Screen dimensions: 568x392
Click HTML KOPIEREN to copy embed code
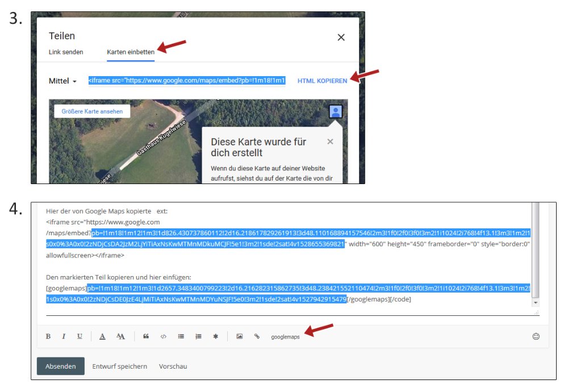pos(322,81)
